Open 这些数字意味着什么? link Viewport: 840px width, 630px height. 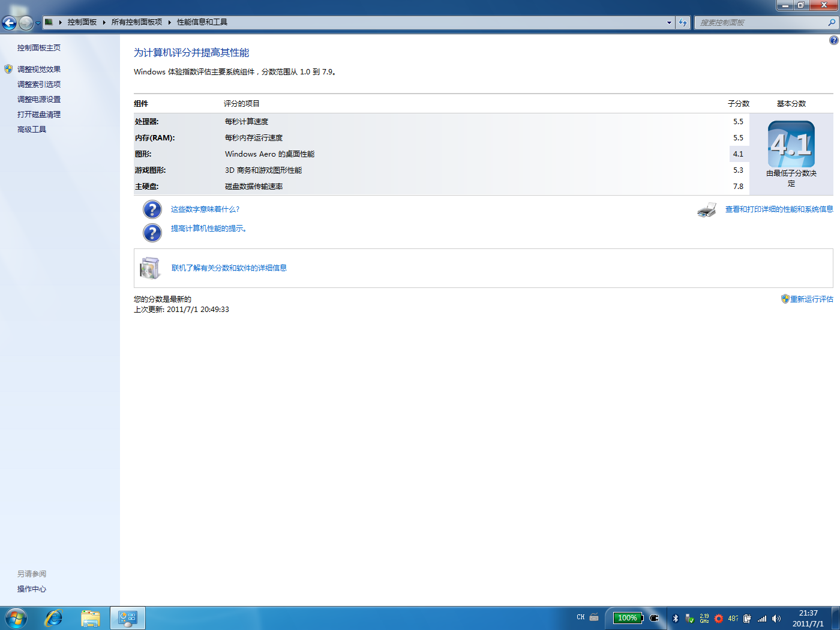pos(205,209)
